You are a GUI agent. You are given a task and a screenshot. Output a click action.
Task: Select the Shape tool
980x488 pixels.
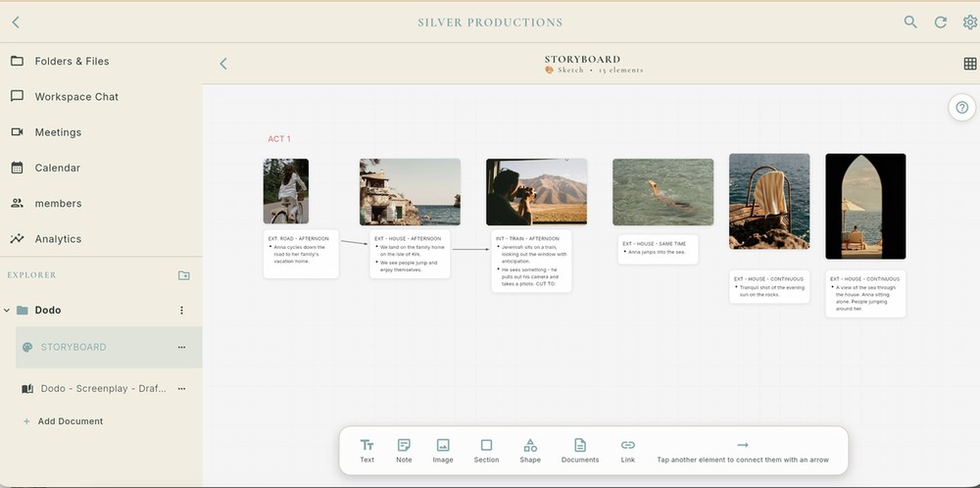pos(530,451)
